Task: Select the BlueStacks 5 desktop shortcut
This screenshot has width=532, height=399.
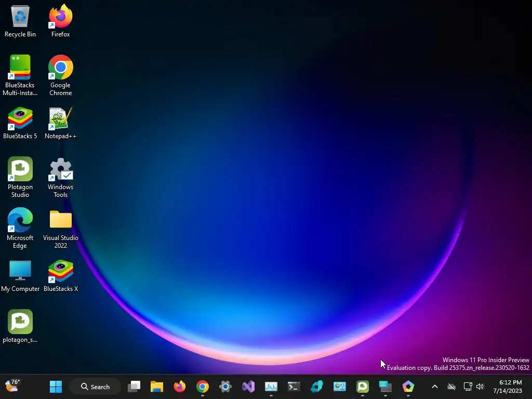Action: [x=20, y=123]
